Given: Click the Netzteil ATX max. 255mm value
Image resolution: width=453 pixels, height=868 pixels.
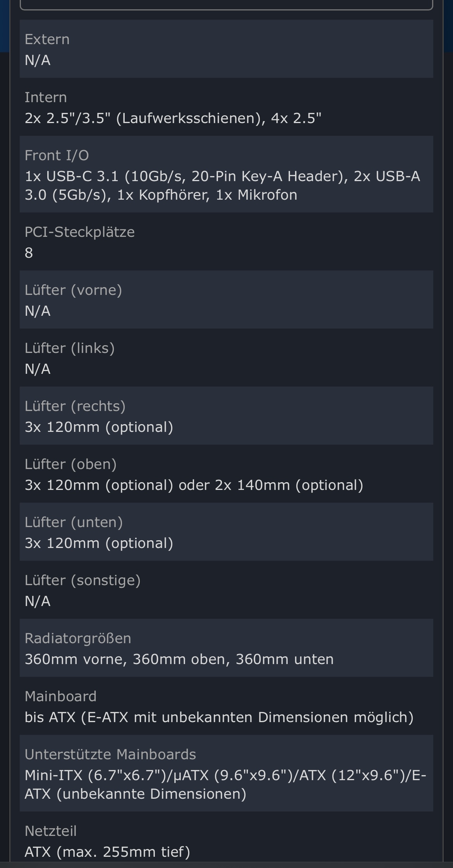Looking at the screenshot, I should coord(107,852).
